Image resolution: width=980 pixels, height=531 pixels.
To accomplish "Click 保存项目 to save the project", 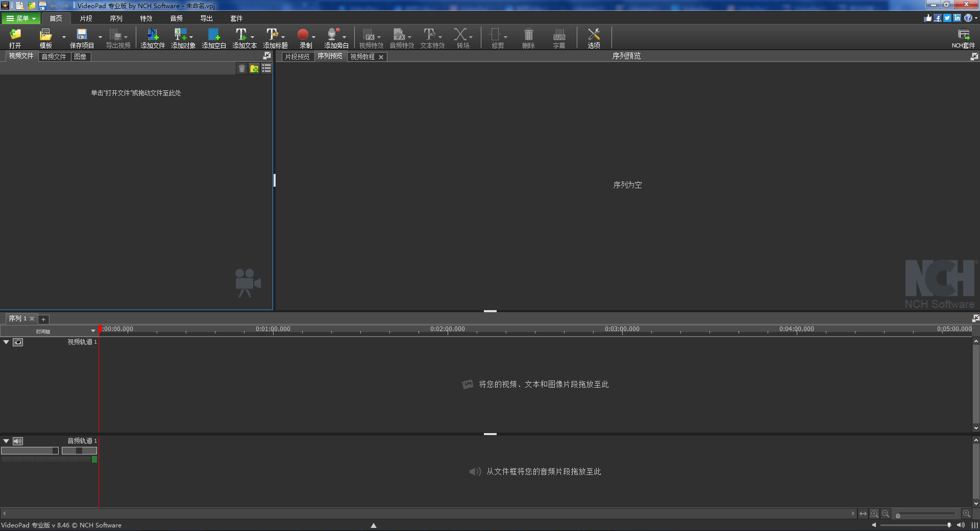I will pyautogui.click(x=82, y=37).
